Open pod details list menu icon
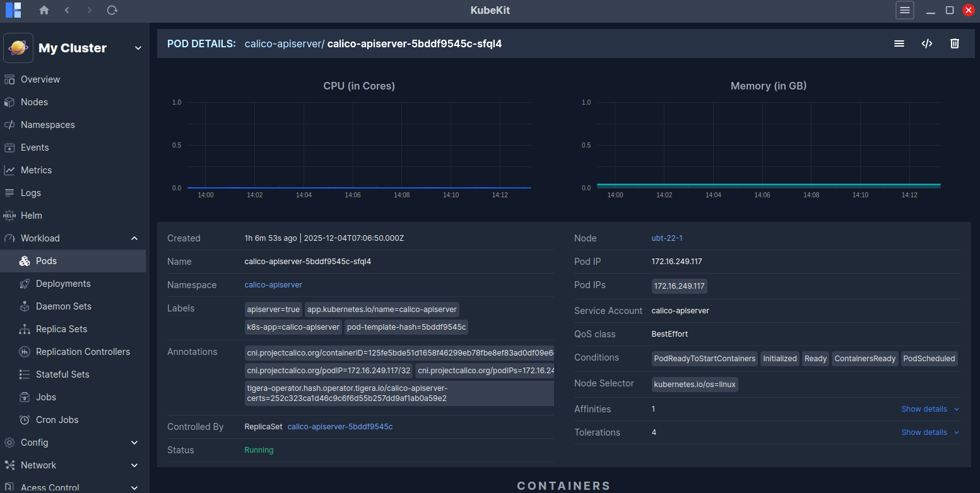 [x=899, y=43]
